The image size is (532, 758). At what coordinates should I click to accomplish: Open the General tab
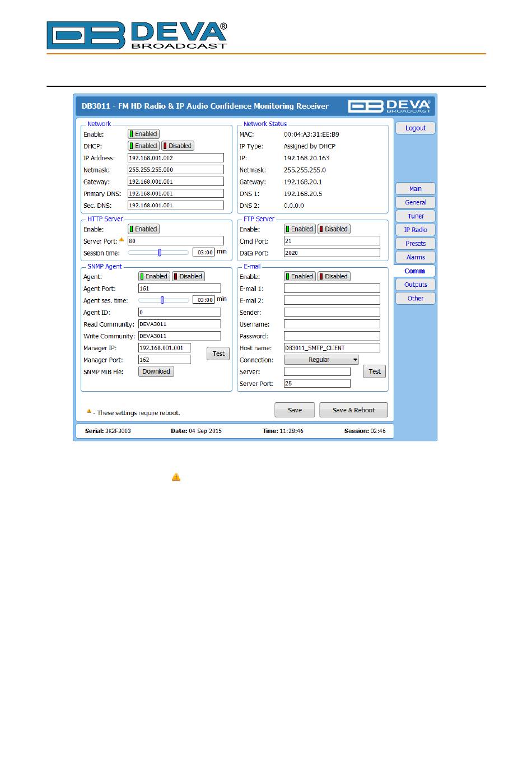click(416, 202)
